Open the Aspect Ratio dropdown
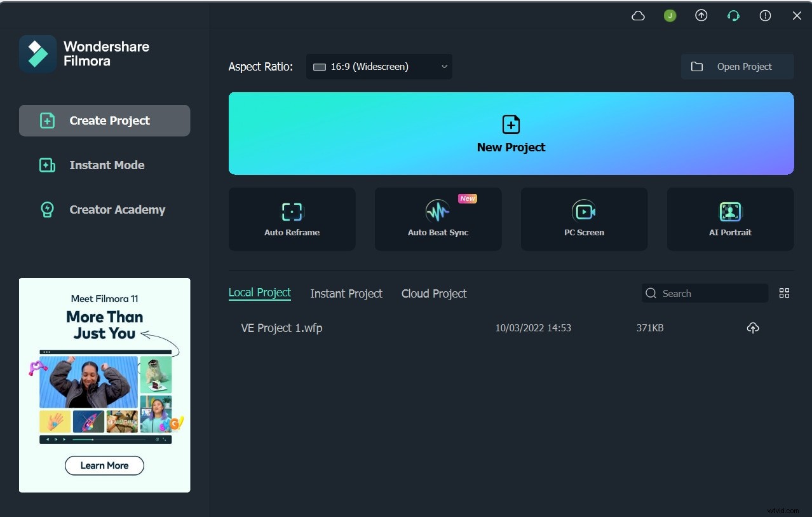Viewport: 812px width, 517px height. click(379, 66)
